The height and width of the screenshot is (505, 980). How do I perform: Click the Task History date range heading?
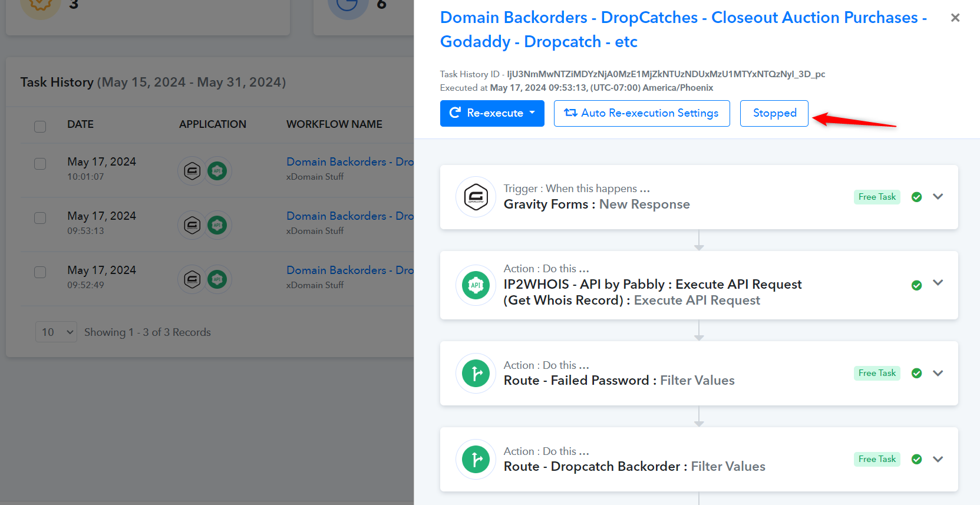click(153, 82)
